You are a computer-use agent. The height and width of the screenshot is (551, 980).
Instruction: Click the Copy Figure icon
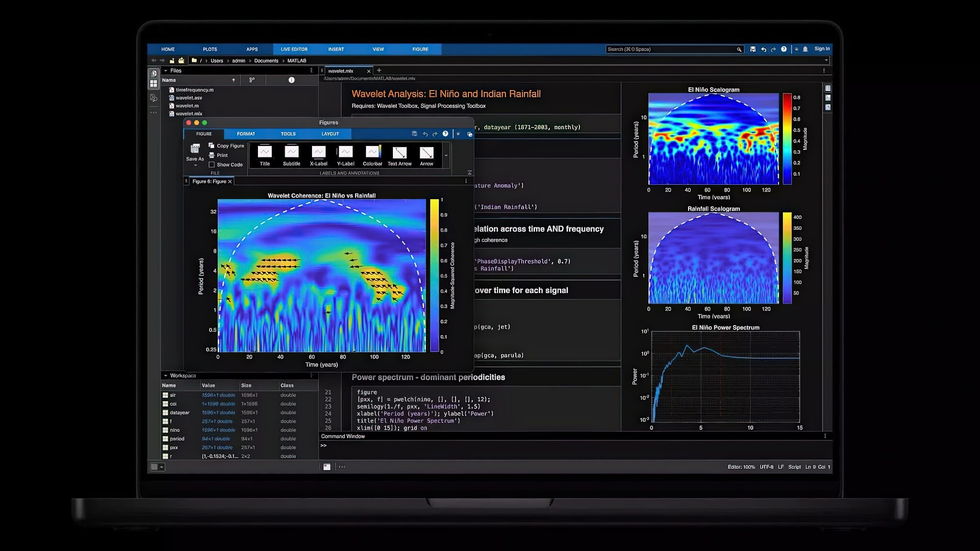pyautogui.click(x=212, y=146)
